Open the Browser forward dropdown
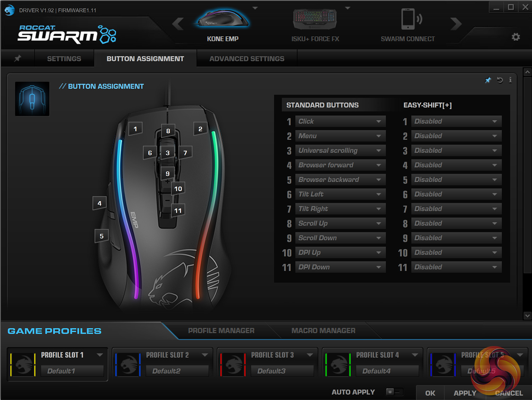 [340, 165]
